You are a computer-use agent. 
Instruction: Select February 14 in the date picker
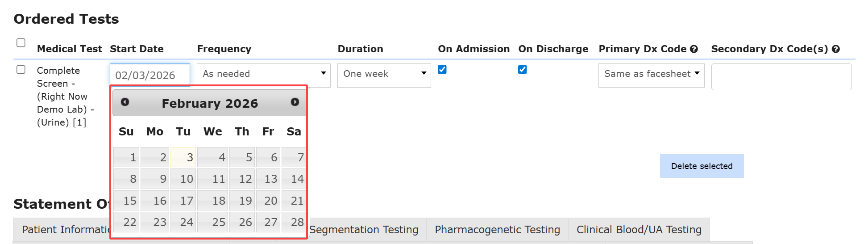click(x=294, y=179)
